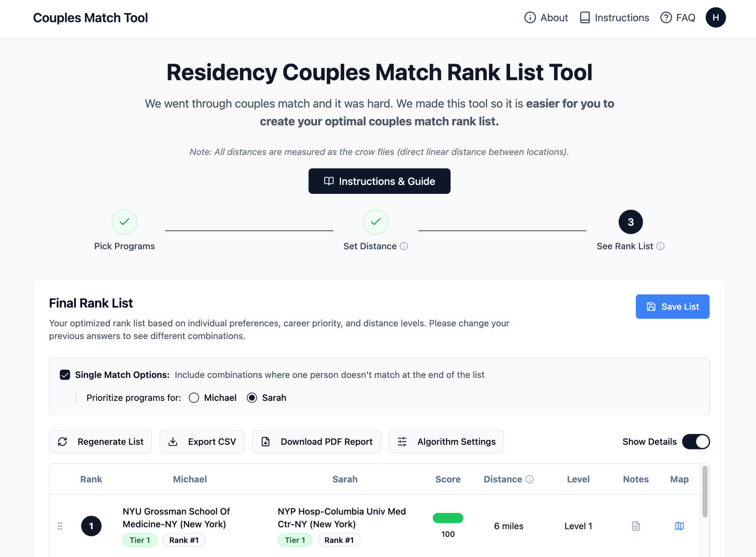Open the About page
The image size is (756, 557).
[x=546, y=18]
